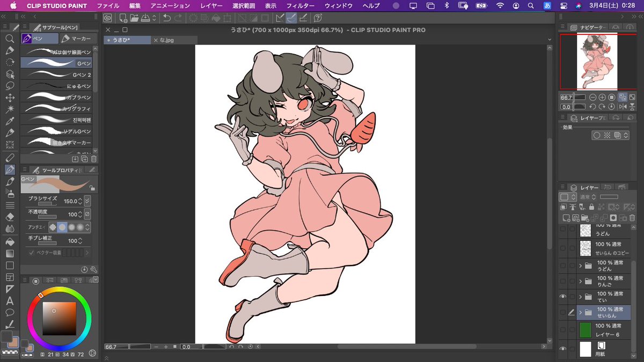Show the せいらん のコピー layer
Viewport: 644px width, 362px height.
[x=563, y=248]
